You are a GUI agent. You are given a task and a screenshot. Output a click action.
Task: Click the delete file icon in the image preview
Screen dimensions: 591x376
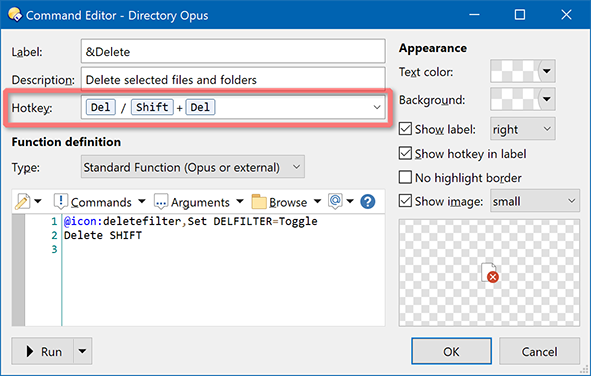click(x=490, y=272)
